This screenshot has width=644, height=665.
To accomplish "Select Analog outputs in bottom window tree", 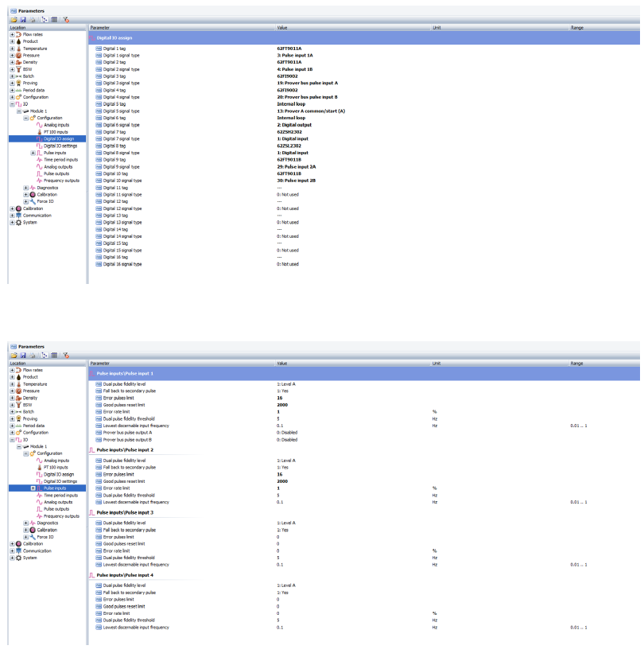I will pyautogui.click(x=58, y=502).
